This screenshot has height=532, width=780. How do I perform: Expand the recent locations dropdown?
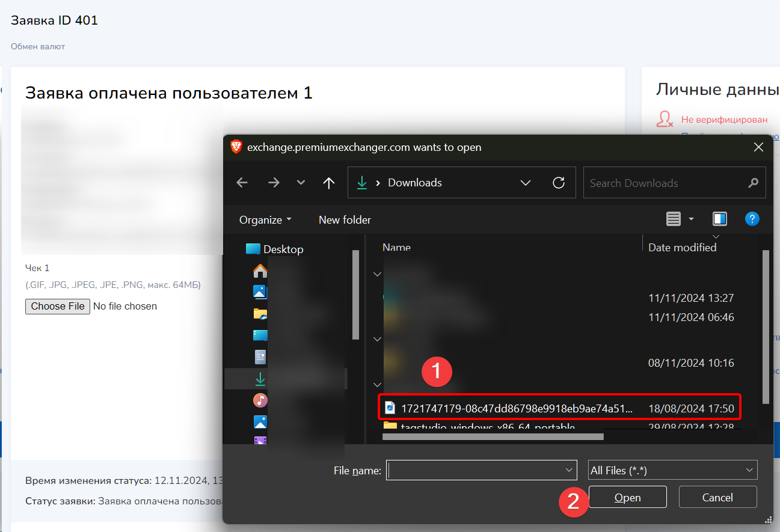coord(301,183)
